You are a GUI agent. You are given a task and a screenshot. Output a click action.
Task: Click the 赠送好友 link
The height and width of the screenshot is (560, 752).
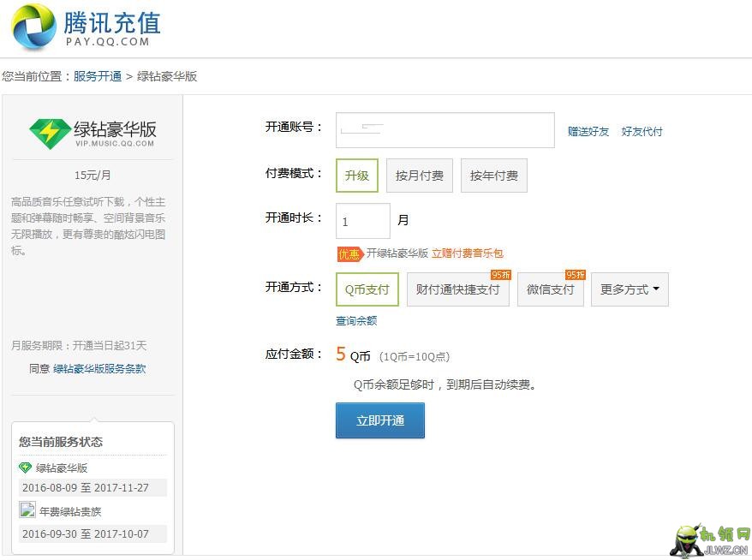click(x=588, y=131)
